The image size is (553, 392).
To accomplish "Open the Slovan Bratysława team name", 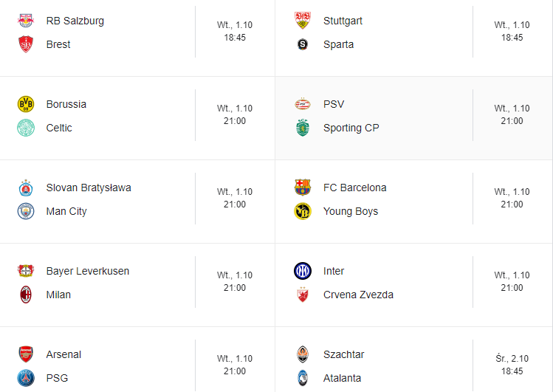I will click(89, 188).
